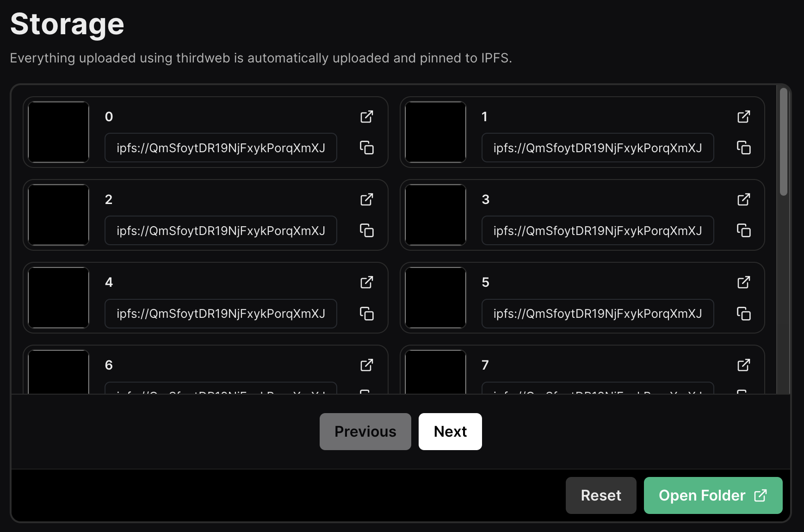
Task: Reset the uploaded storage files
Action: [x=600, y=495]
